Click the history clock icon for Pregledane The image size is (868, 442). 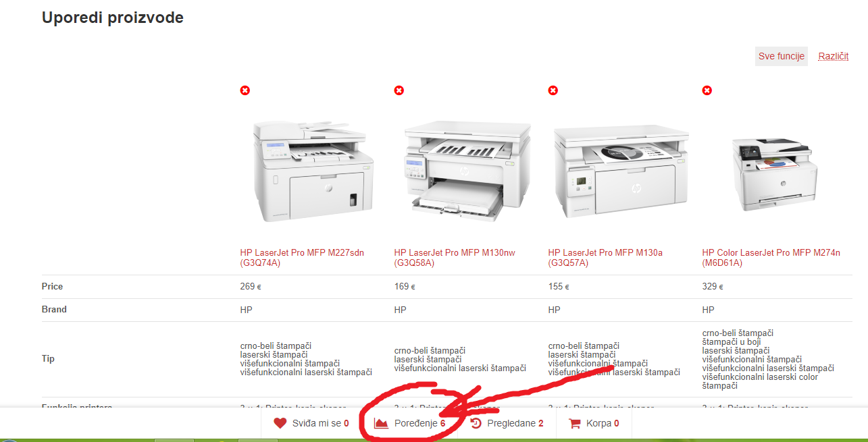(476, 424)
